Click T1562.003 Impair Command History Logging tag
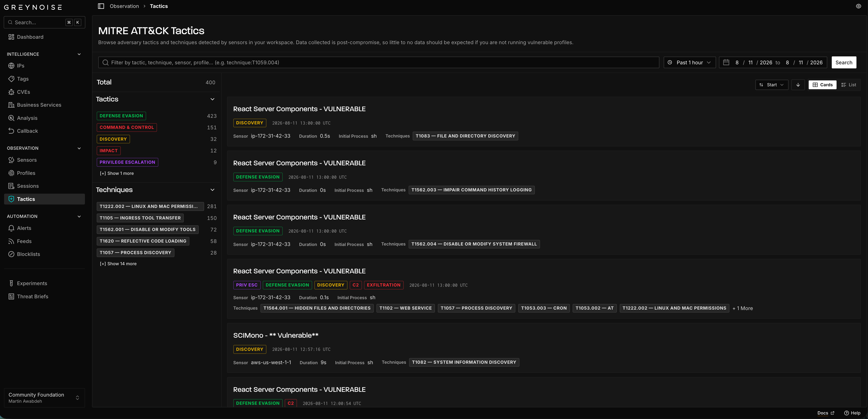 (x=471, y=190)
